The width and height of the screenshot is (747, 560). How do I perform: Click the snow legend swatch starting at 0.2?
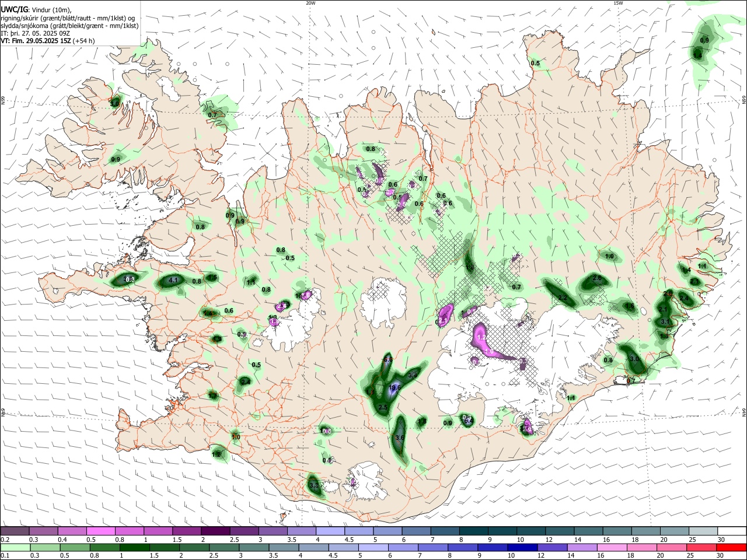(x=15, y=531)
